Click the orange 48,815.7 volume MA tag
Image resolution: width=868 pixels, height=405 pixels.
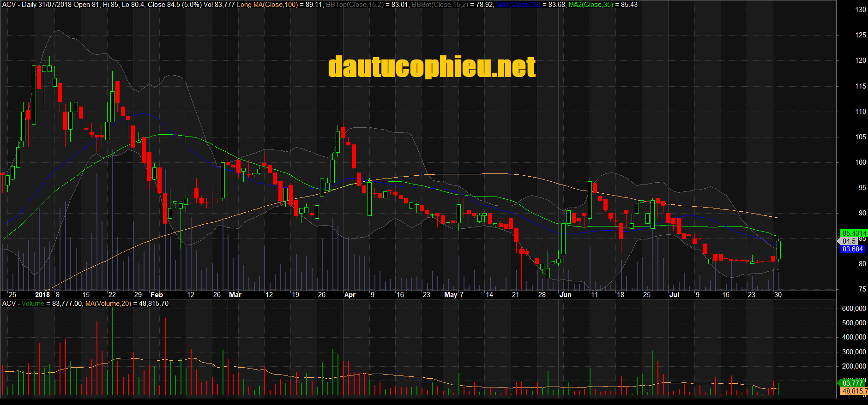coord(854,391)
